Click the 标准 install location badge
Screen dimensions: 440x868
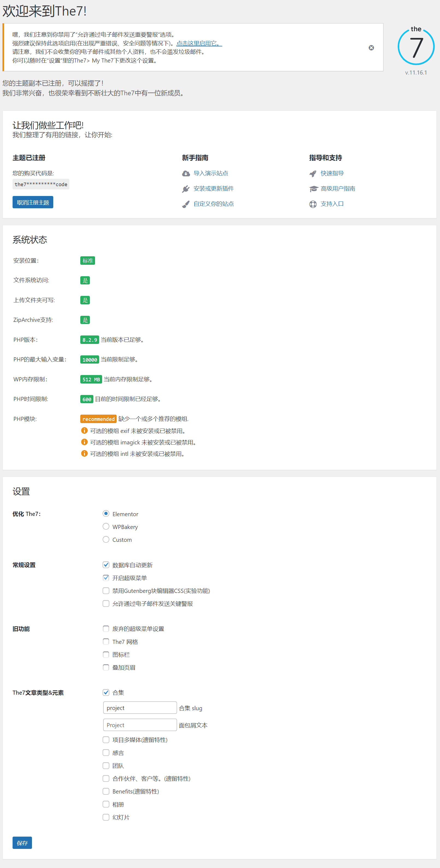pyautogui.click(x=88, y=260)
